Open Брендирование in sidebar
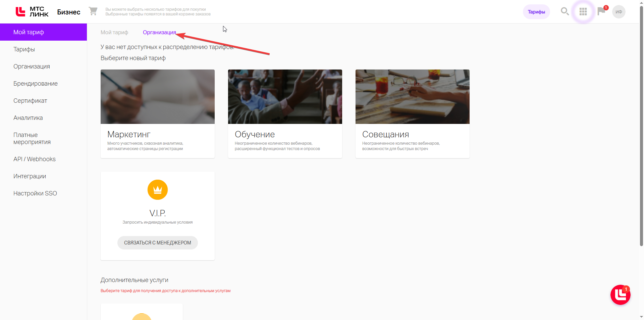 point(44,84)
